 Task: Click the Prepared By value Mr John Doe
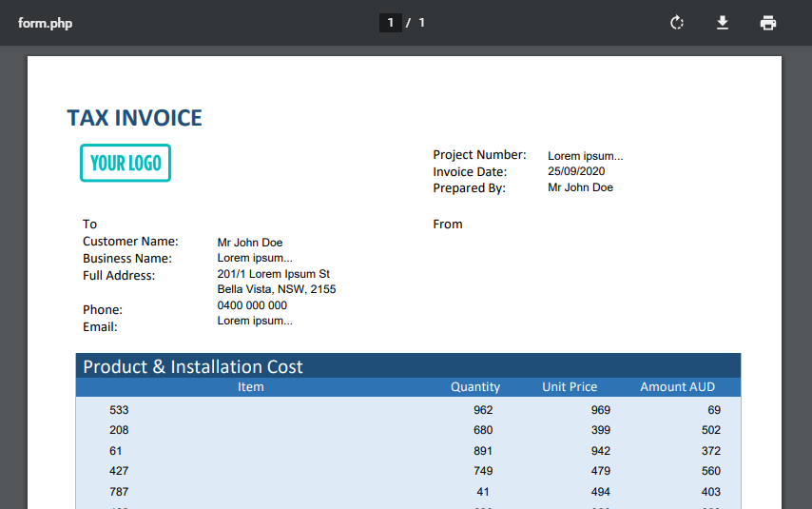pos(580,187)
